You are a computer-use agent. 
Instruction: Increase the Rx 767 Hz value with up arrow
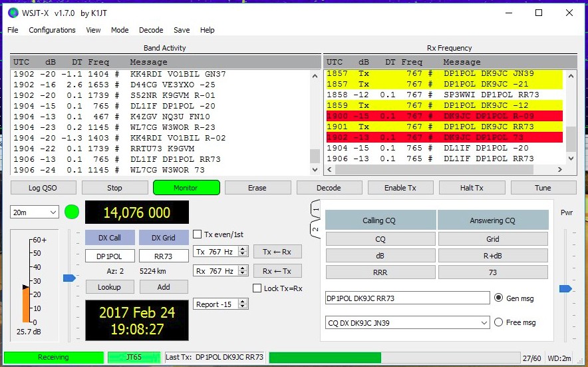pyautogui.click(x=243, y=268)
